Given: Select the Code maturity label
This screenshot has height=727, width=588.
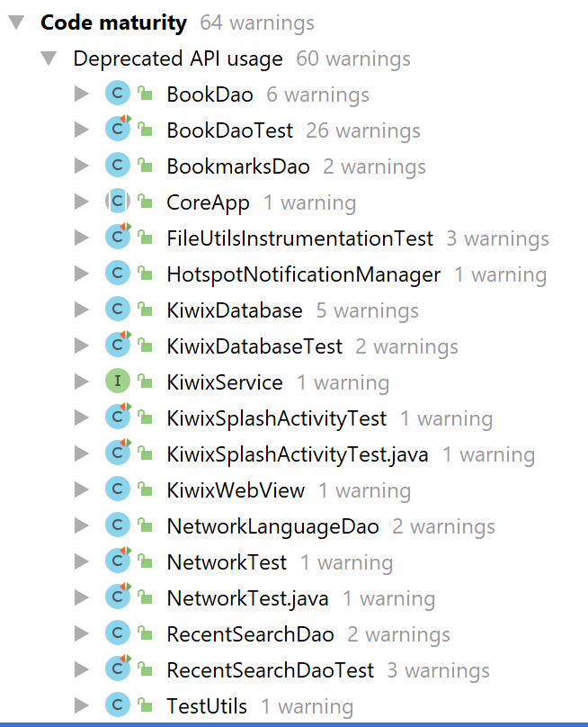Looking at the screenshot, I should [113, 22].
